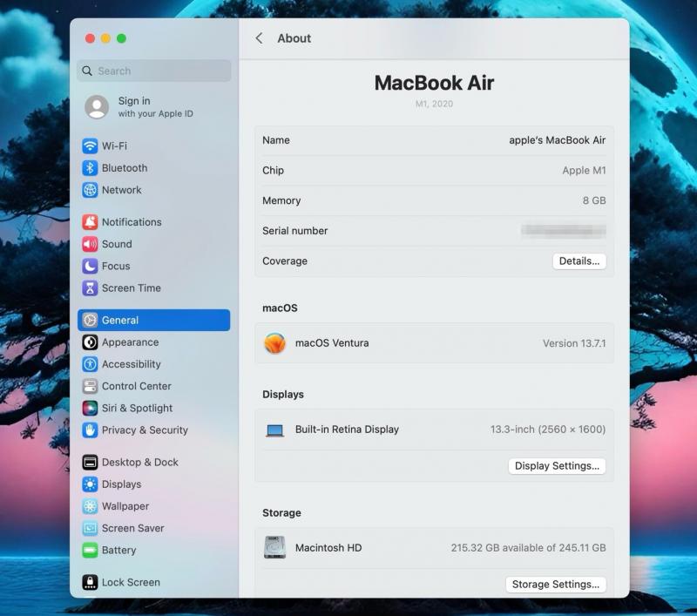The width and height of the screenshot is (697, 616).
Task: Click the search magnifying glass icon
Action: click(87, 71)
